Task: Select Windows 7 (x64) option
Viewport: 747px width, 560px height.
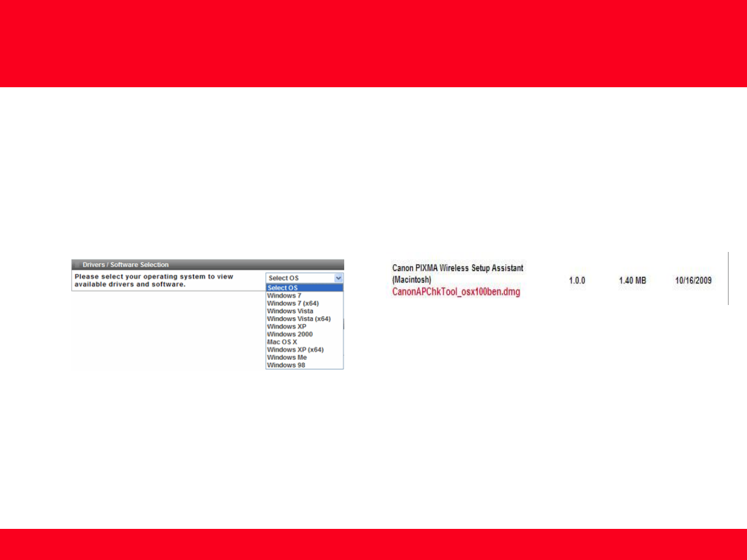Action: [x=305, y=303]
